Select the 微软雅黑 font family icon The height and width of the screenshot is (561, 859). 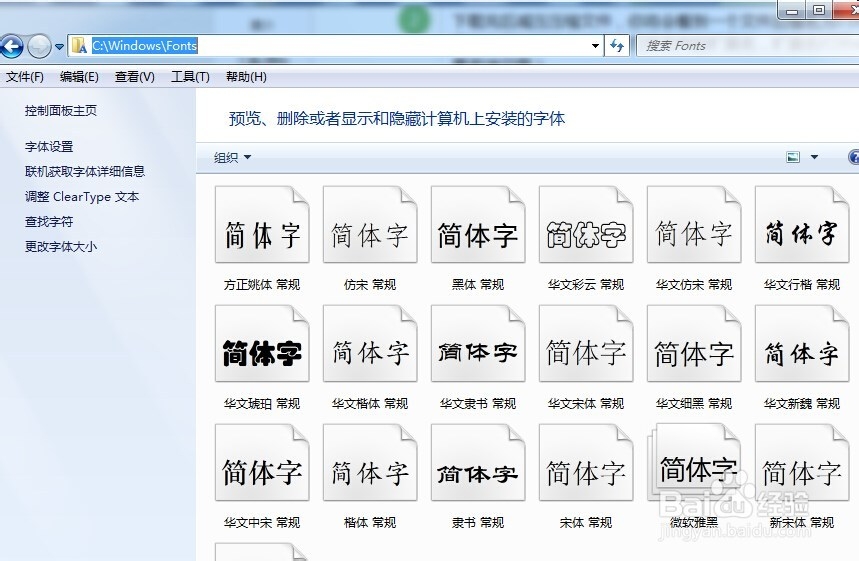coord(694,462)
